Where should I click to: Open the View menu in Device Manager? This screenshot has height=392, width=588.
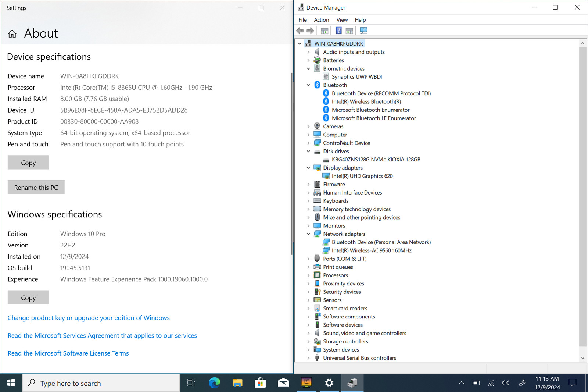point(342,20)
